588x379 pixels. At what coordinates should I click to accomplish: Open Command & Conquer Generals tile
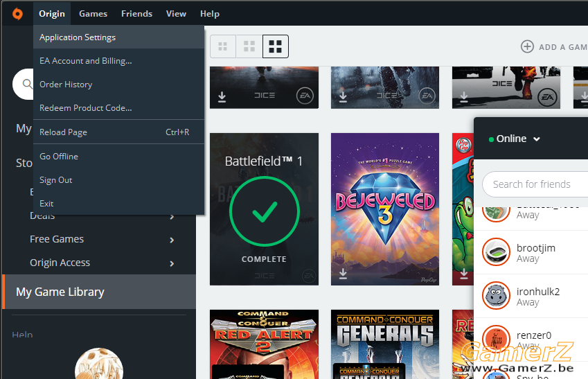pyautogui.click(x=385, y=344)
